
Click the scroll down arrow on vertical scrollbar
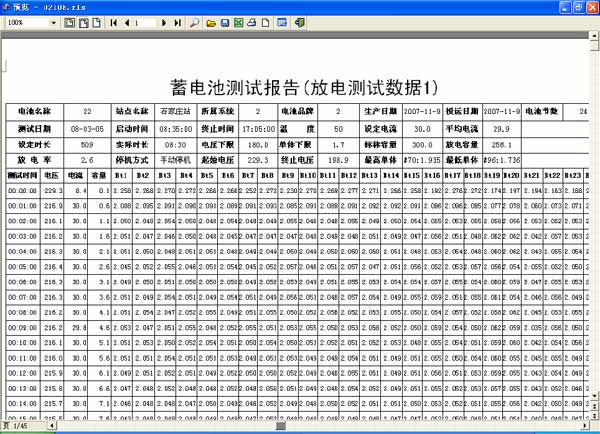click(x=594, y=396)
